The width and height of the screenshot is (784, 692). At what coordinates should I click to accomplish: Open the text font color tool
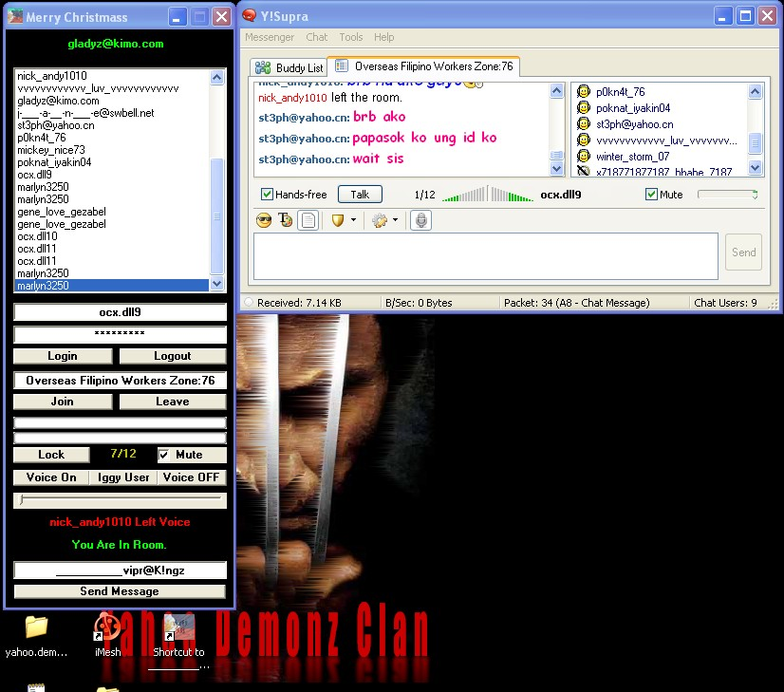click(285, 220)
